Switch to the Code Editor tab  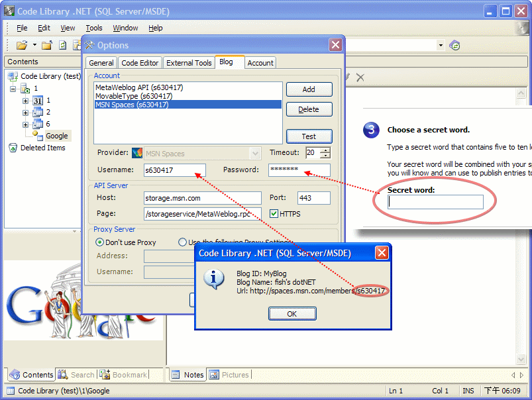[140, 63]
